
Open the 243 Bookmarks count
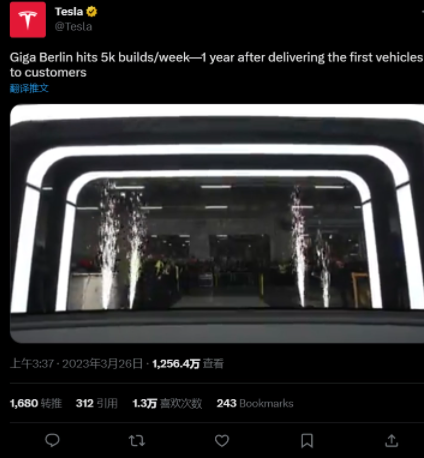pyautogui.click(x=255, y=404)
